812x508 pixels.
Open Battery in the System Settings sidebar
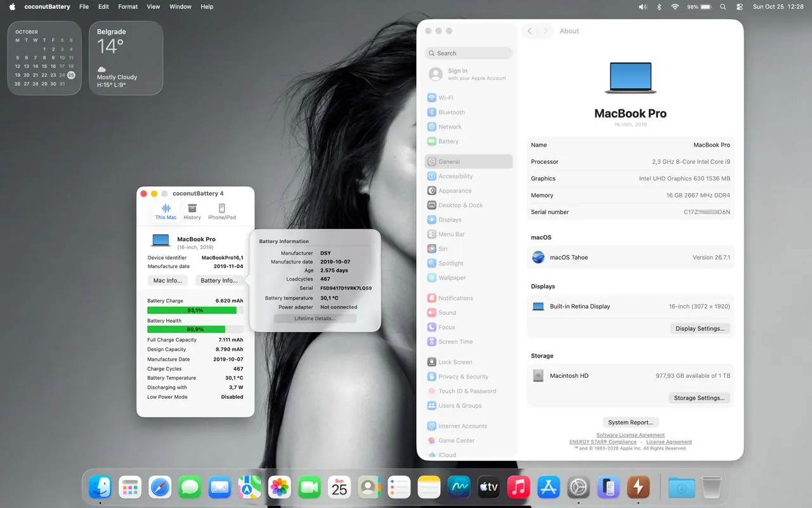click(469, 142)
